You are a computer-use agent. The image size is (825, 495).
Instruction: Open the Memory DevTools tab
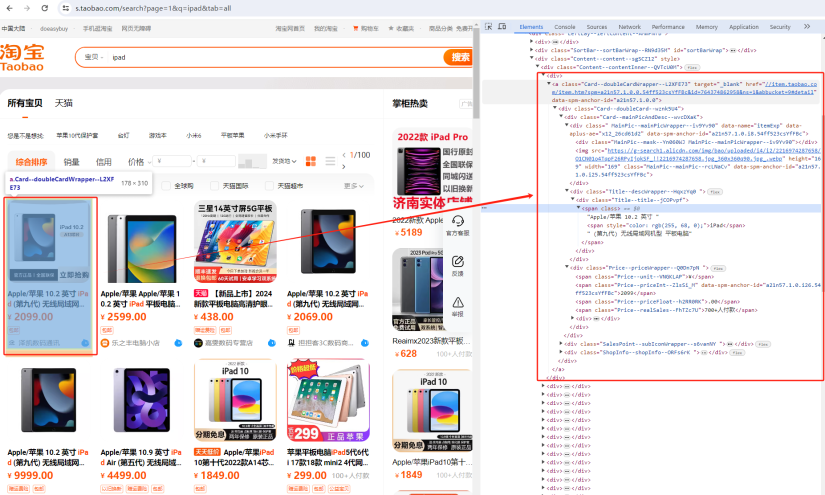(x=707, y=27)
